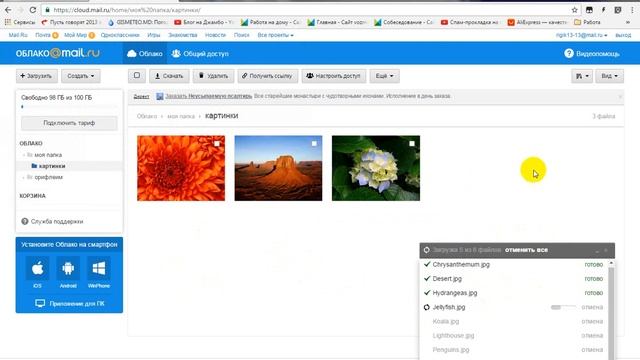Show more bookmarks with chevron

pos(628,22)
